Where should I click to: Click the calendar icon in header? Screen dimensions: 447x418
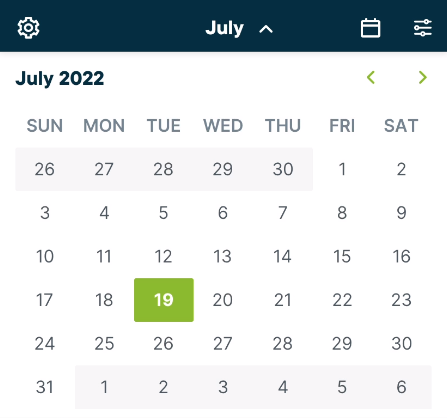[x=370, y=28]
